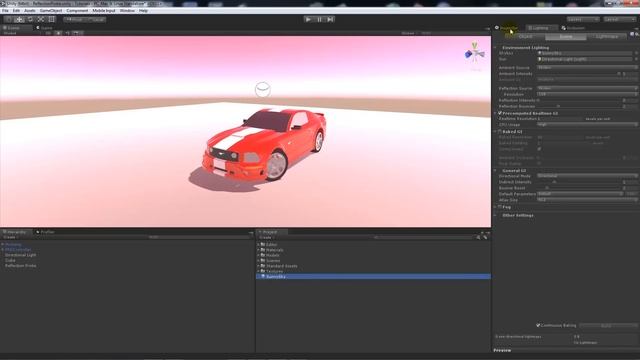Select the Scene sub-tab in Lighting
This screenshot has width=640, height=360.
click(566, 36)
